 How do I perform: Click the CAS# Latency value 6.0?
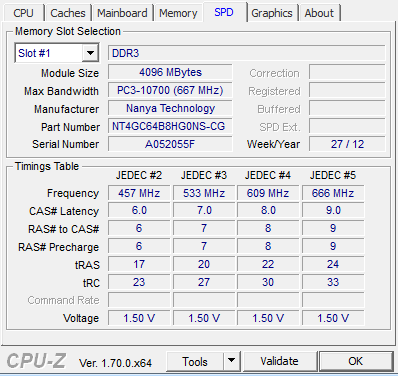coord(139,211)
